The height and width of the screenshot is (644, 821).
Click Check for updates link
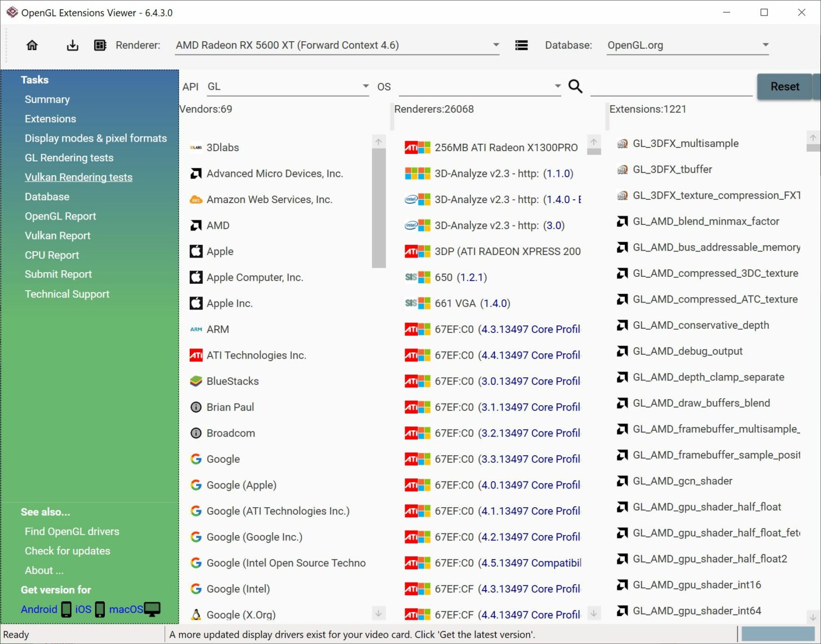click(67, 551)
